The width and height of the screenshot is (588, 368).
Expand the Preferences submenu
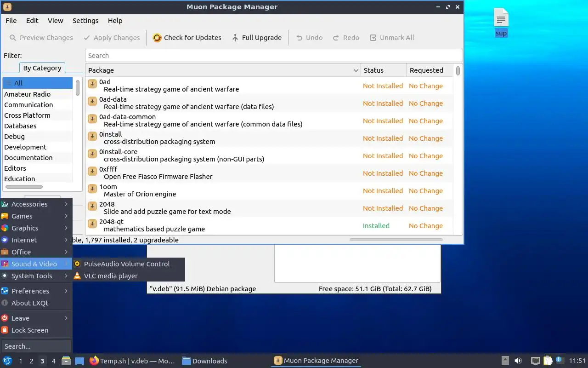point(36,291)
